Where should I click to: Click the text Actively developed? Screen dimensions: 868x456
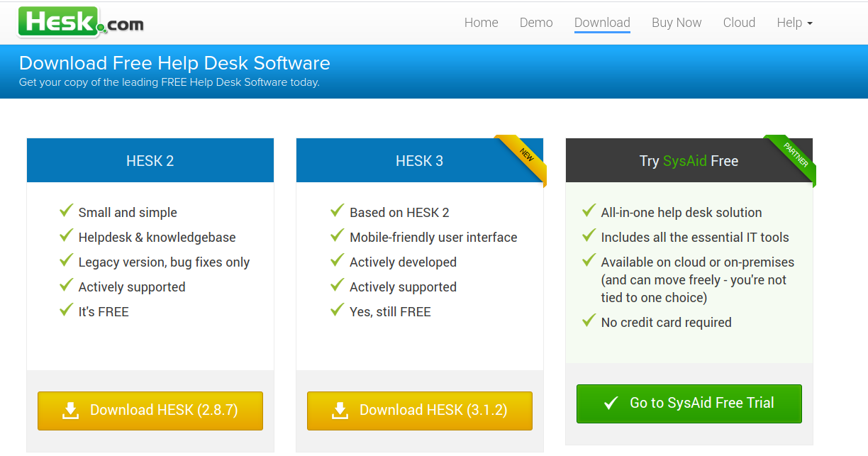[x=403, y=262]
